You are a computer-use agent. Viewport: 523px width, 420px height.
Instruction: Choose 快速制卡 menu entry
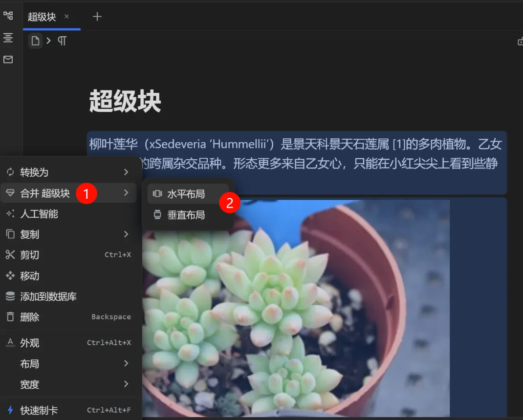coord(68,410)
